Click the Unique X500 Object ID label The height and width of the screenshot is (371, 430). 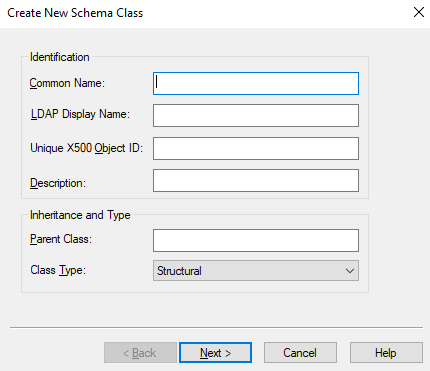(x=86, y=148)
